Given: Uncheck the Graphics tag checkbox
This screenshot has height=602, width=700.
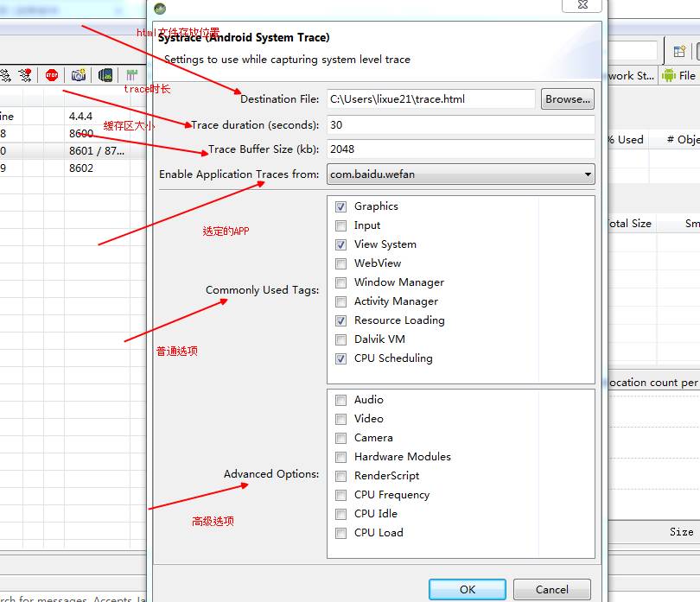Looking at the screenshot, I should 340,206.
